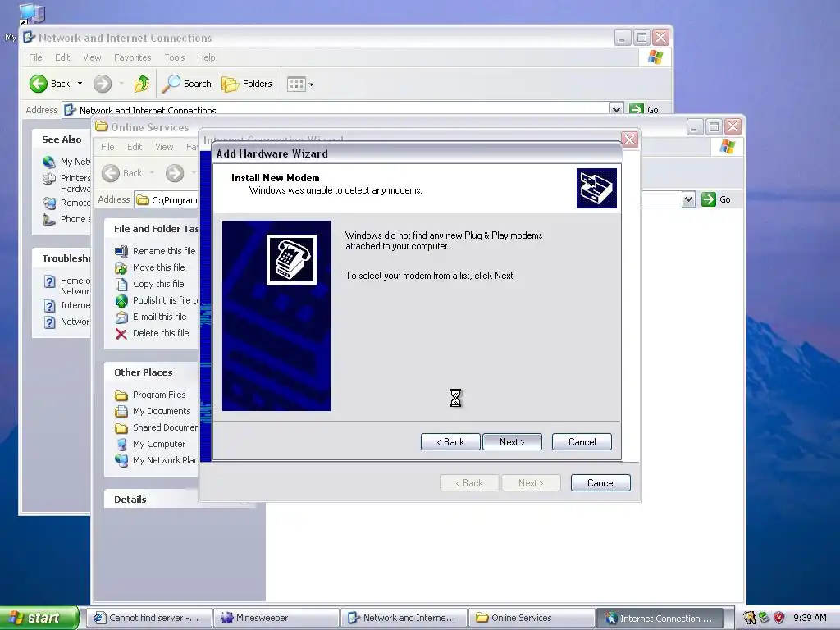Click Search in the Network and Internet Connections toolbar
The height and width of the screenshot is (630, 840).
(x=187, y=84)
